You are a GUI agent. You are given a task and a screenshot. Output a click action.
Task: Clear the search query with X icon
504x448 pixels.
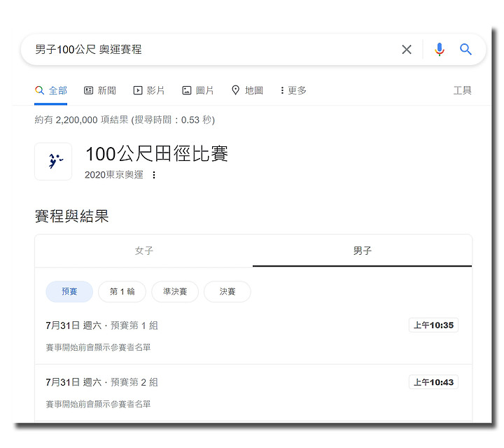[406, 50]
